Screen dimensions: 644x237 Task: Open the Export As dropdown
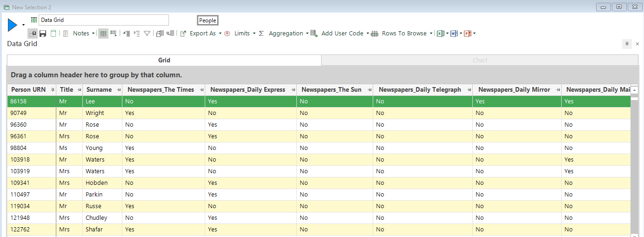[220, 34]
